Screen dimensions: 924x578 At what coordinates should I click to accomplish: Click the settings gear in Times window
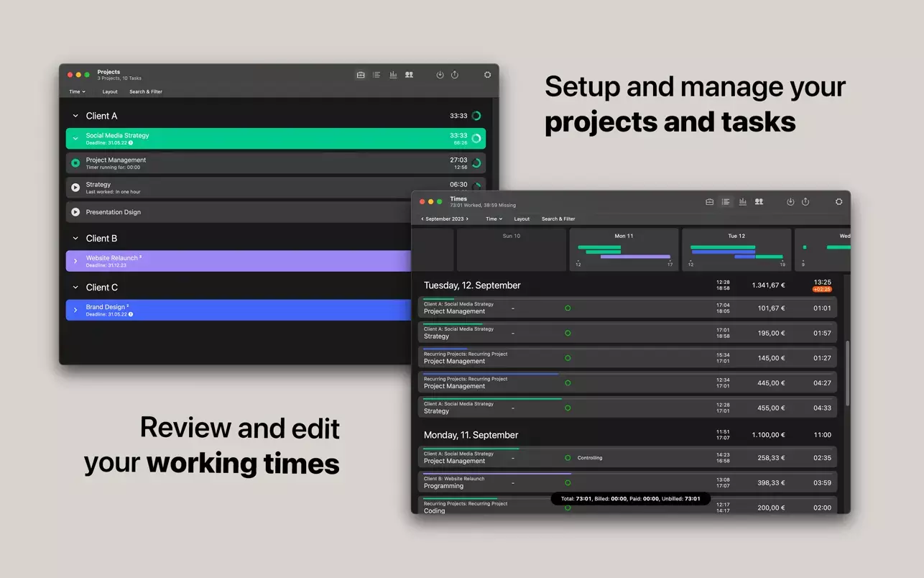(838, 202)
